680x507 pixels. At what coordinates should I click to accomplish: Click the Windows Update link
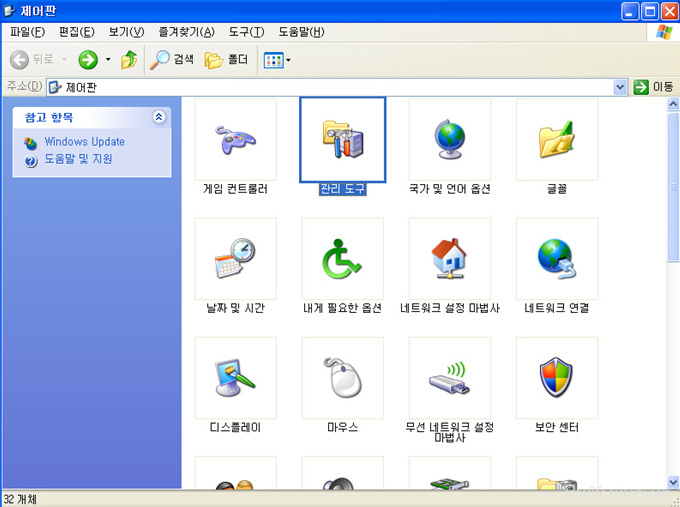tap(85, 142)
